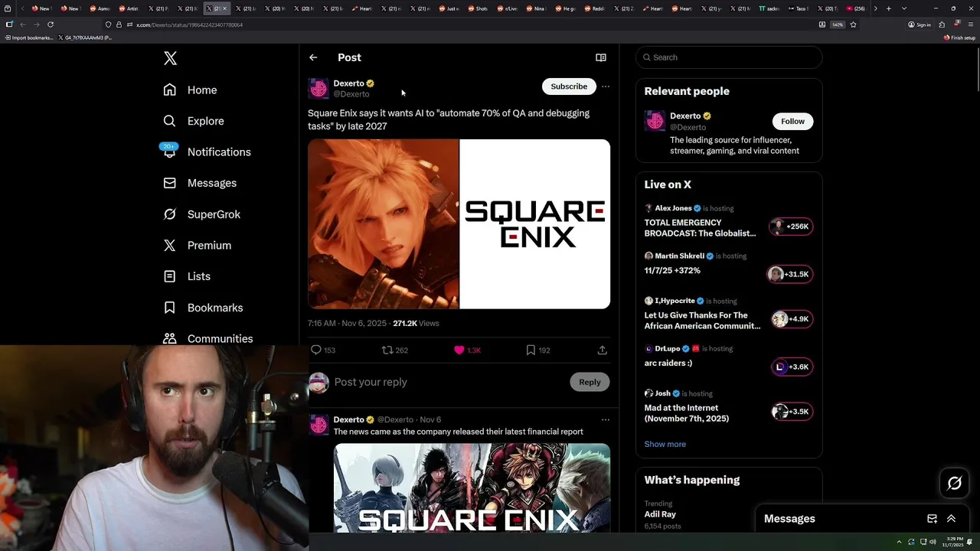The width and height of the screenshot is (980, 551).
Task: Open DrLupo arc raiders live
Action: (x=727, y=358)
